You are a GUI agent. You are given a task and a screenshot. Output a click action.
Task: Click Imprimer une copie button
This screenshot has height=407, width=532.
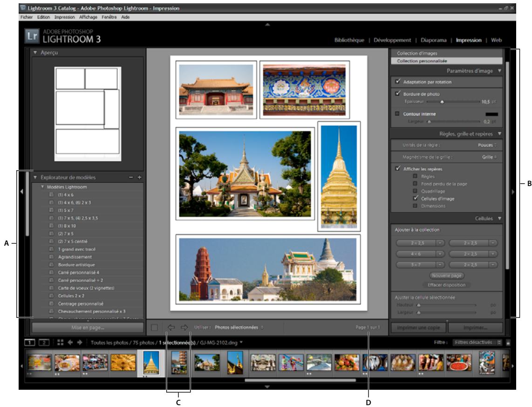tap(418, 328)
